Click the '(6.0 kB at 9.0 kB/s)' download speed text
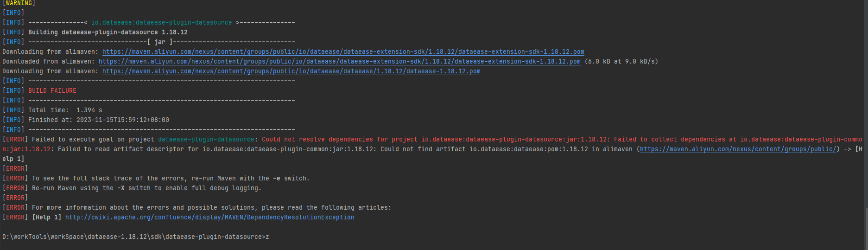The width and height of the screenshot is (868, 250). (x=621, y=61)
